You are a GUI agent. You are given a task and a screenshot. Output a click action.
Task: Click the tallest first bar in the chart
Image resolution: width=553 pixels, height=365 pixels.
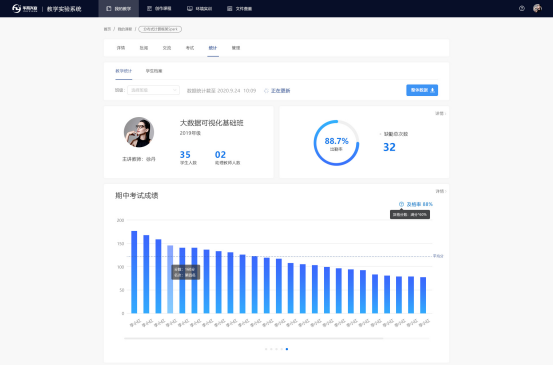[x=134, y=272]
